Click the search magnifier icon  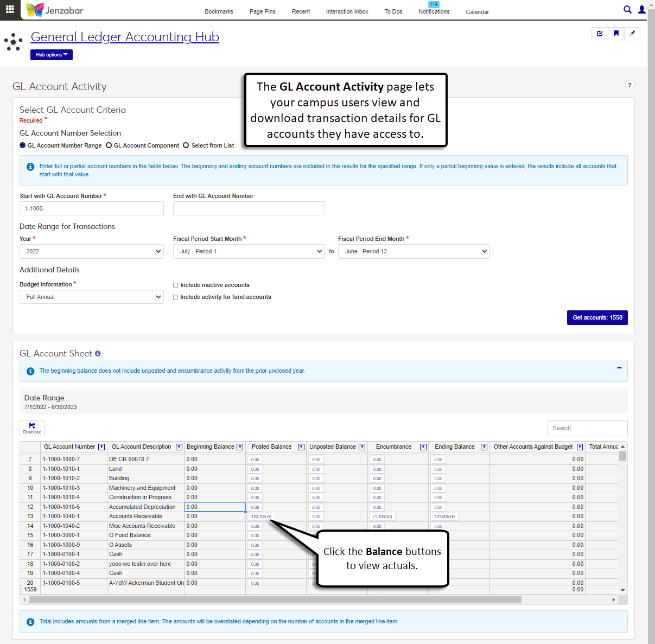click(x=627, y=10)
